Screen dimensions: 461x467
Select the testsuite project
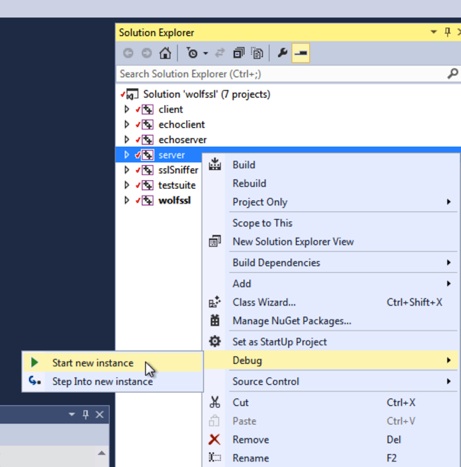point(177,185)
